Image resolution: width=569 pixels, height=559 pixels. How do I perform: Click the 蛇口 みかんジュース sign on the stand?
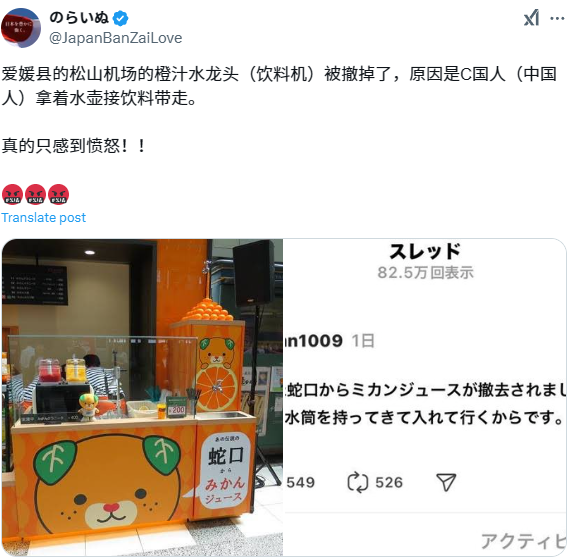point(225,471)
